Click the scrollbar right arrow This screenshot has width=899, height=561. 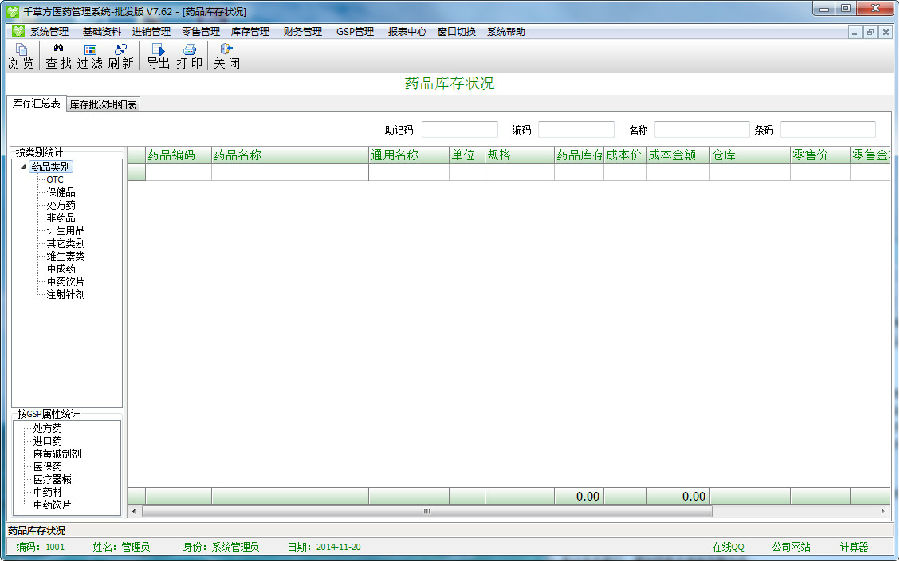click(x=883, y=511)
